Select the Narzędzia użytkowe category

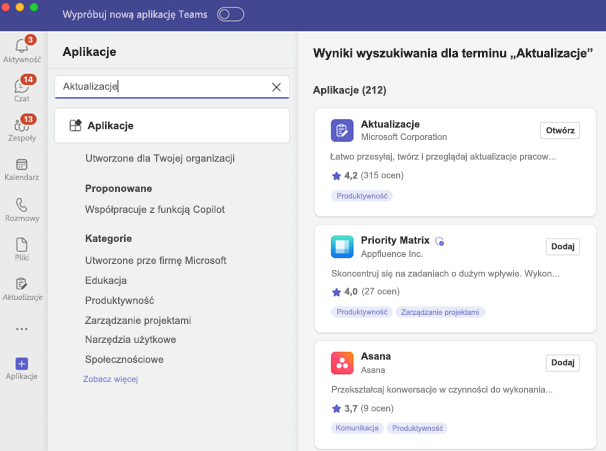pos(131,340)
